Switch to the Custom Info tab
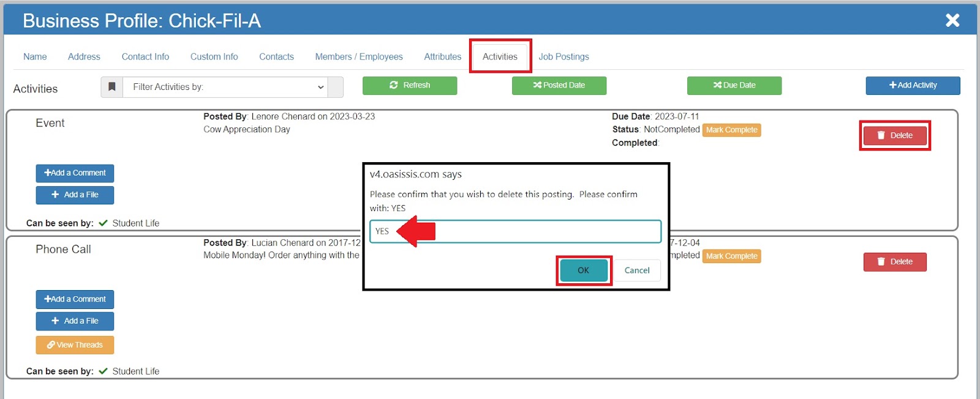 (214, 56)
